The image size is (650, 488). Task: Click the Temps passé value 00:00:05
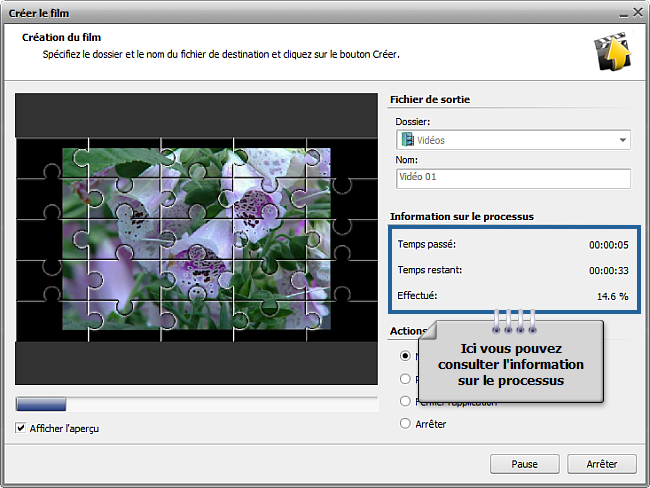coord(607,244)
